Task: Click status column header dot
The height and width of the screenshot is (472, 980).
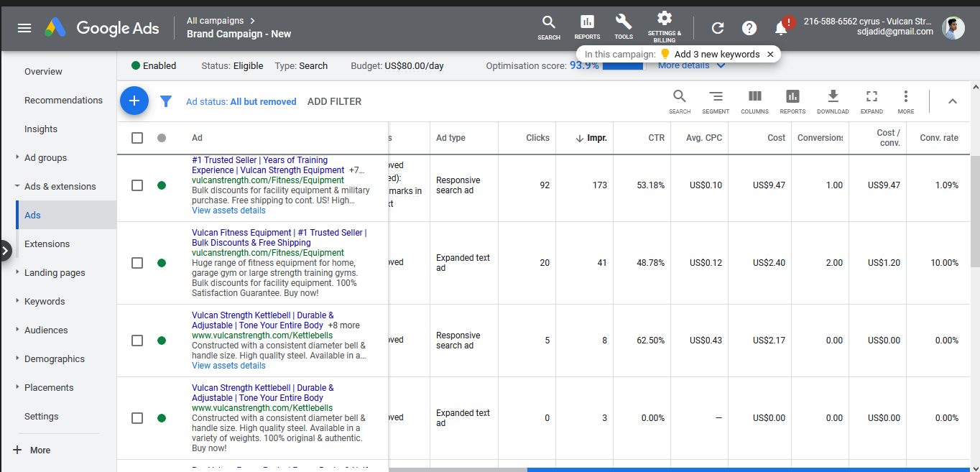Action: pyautogui.click(x=162, y=138)
